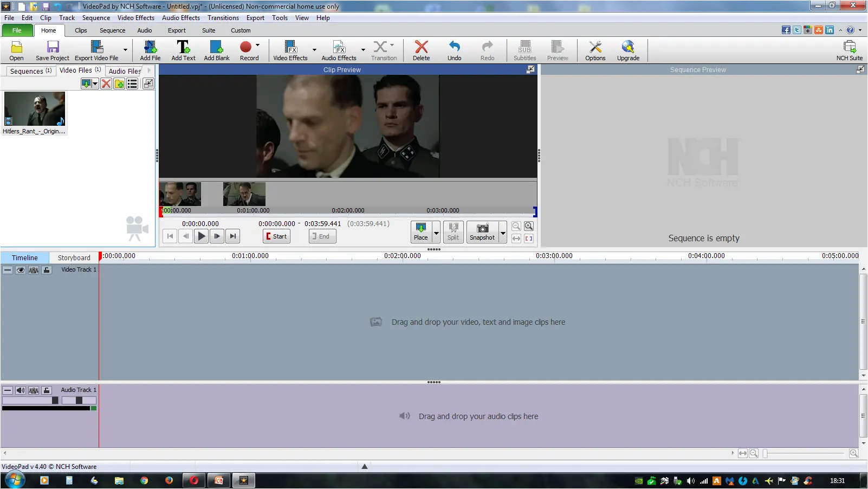Toggle lock on Video Track 1
This screenshot has height=489, width=868.
[47, 269]
